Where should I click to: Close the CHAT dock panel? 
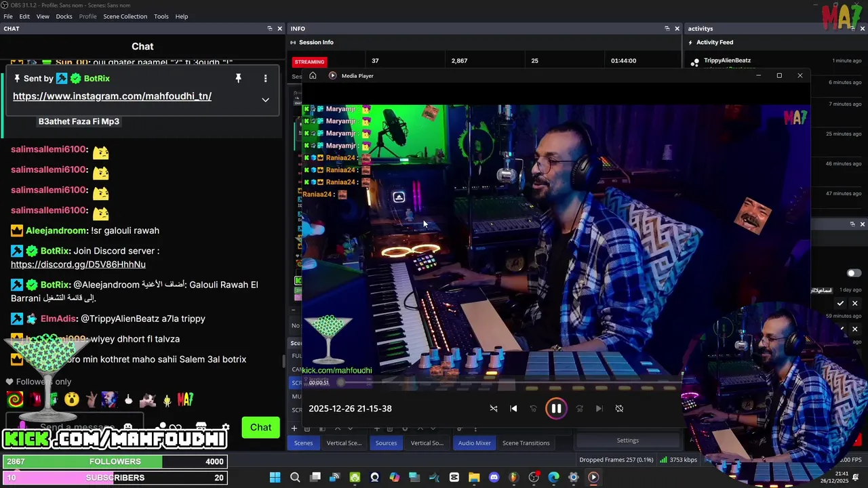click(x=279, y=28)
